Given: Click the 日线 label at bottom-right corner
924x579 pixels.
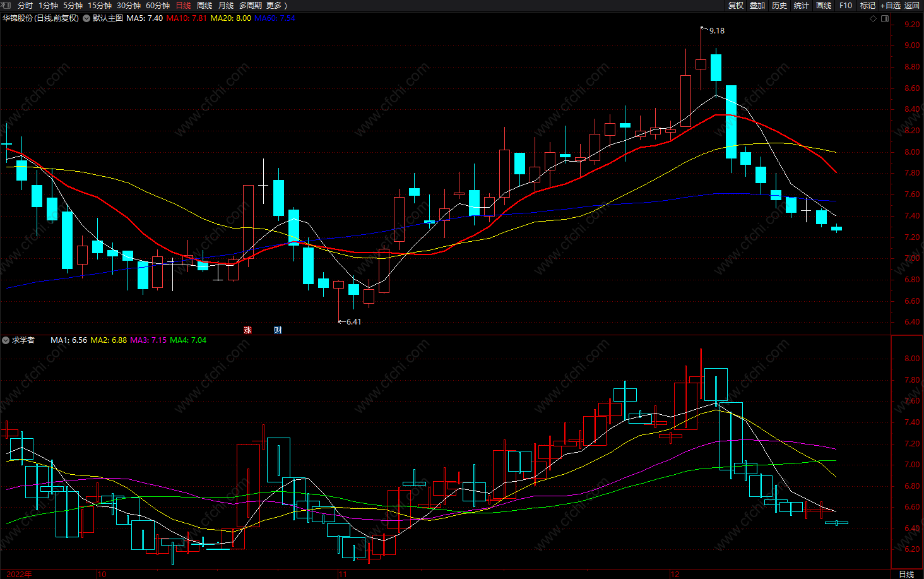Looking at the screenshot, I should (x=906, y=574).
